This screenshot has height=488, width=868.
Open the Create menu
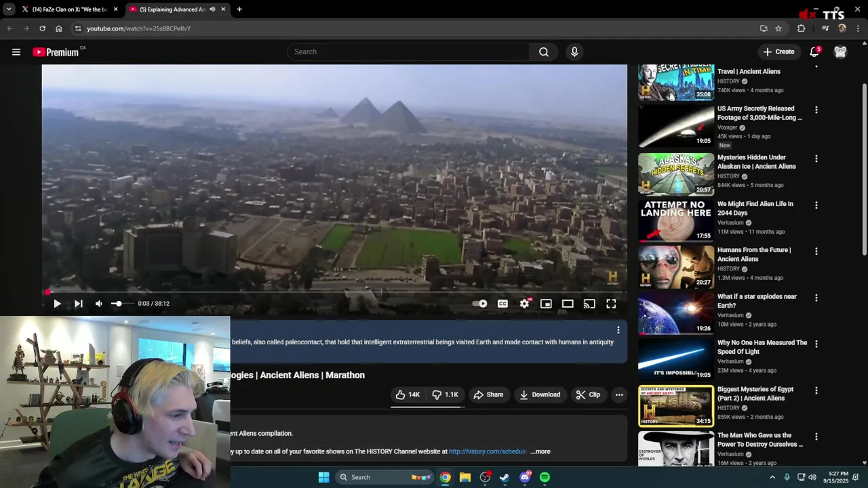(778, 52)
